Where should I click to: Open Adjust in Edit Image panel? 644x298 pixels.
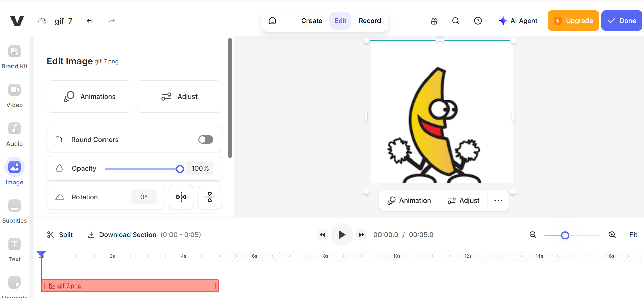179,97
